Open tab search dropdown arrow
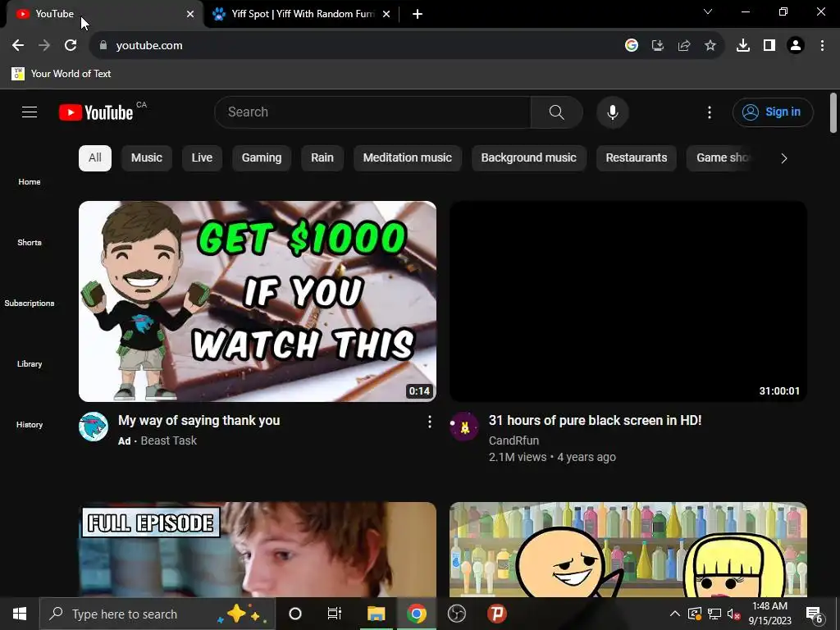The image size is (840, 630). pyautogui.click(x=708, y=11)
